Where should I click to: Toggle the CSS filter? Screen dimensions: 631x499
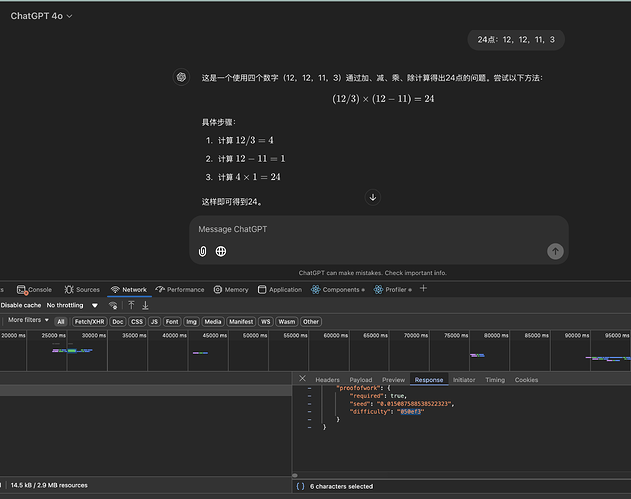[137, 322]
